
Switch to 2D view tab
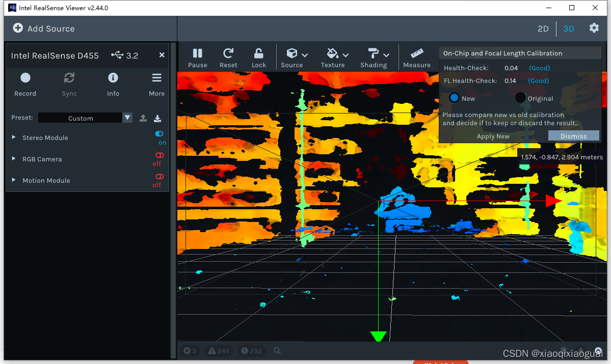pos(543,29)
